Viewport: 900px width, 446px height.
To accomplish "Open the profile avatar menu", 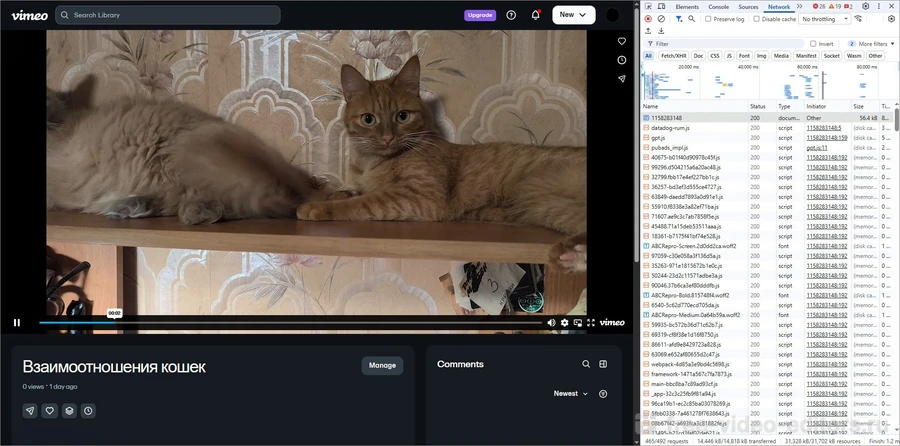I will [x=612, y=15].
